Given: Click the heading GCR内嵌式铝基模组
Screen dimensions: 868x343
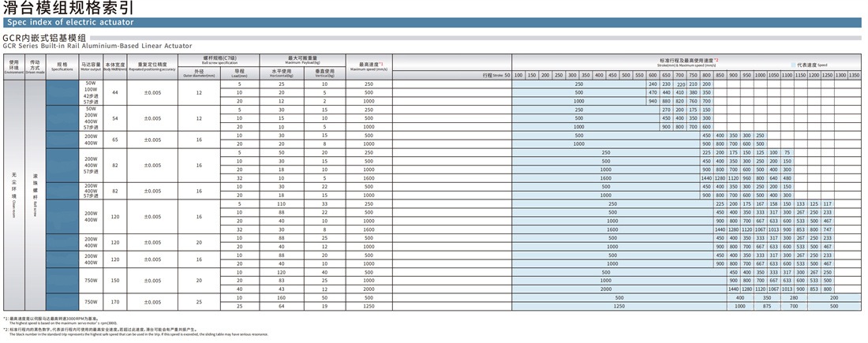Looking at the screenshot, I should coord(44,38).
